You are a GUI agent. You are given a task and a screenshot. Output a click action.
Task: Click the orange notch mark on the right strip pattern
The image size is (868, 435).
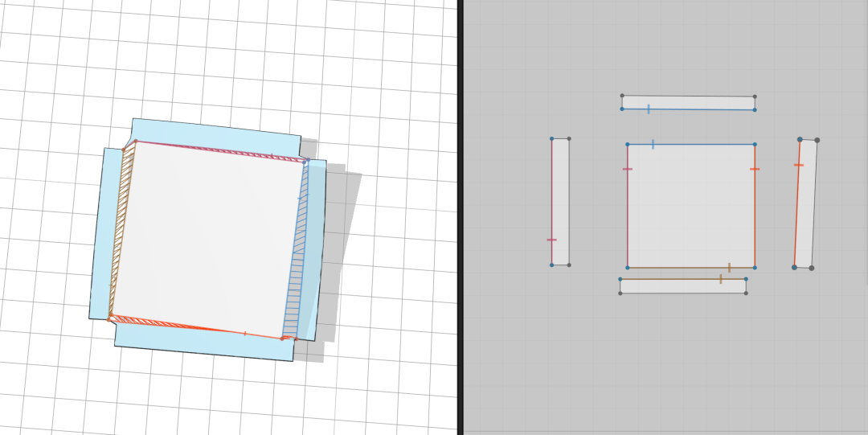click(798, 165)
